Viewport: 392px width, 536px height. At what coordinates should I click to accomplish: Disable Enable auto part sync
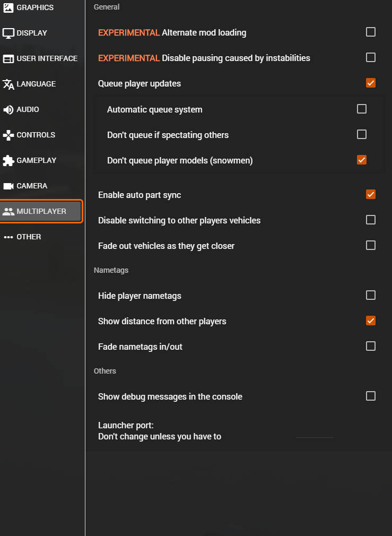coord(370,194)
